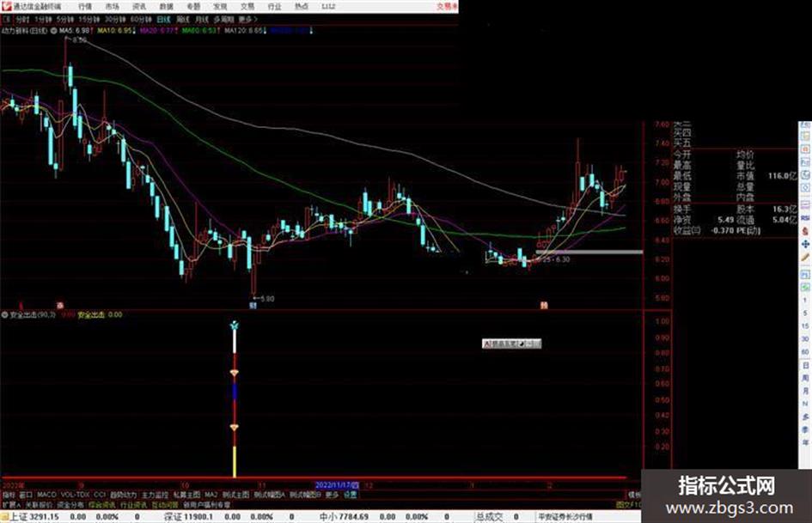
Task: Expand 更多 in the indicator tab bar
Action: (x=332, y=495)
